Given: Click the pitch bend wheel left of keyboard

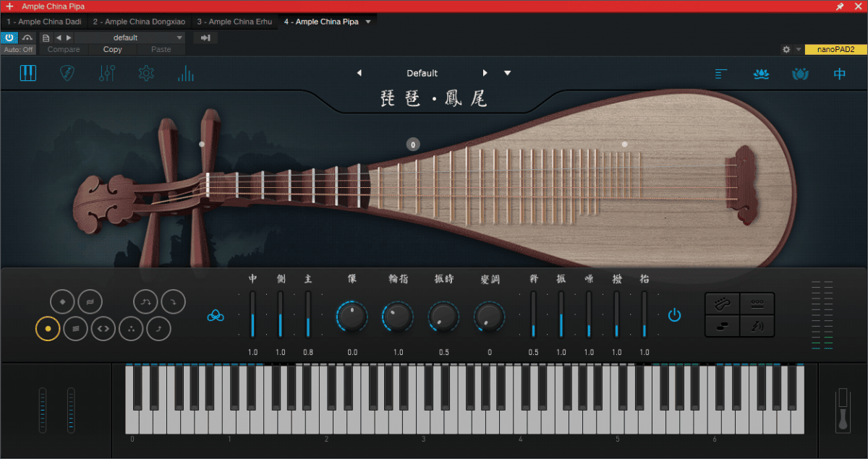Looking at the screenshot, I should [43, 410].
